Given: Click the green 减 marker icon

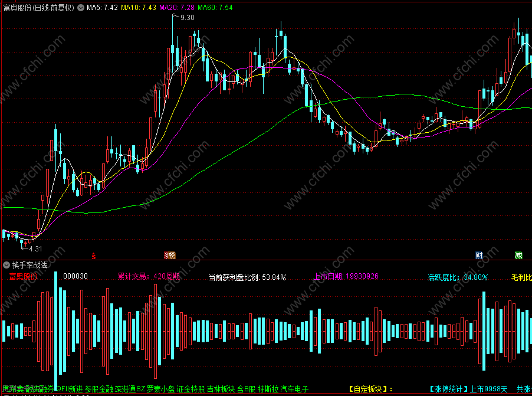Looking at the screenshot, I should pos(518,256).
